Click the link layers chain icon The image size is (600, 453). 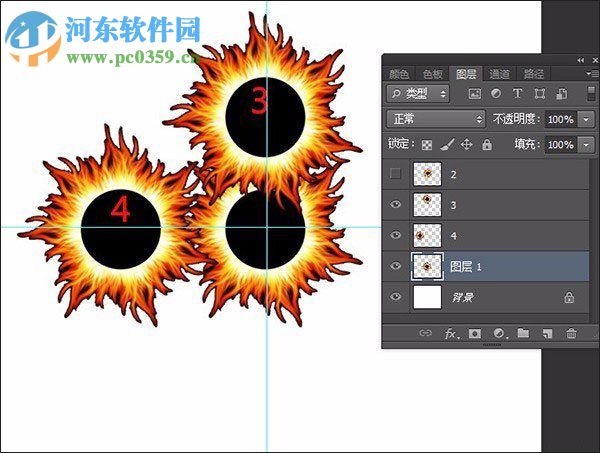point(425,333)
